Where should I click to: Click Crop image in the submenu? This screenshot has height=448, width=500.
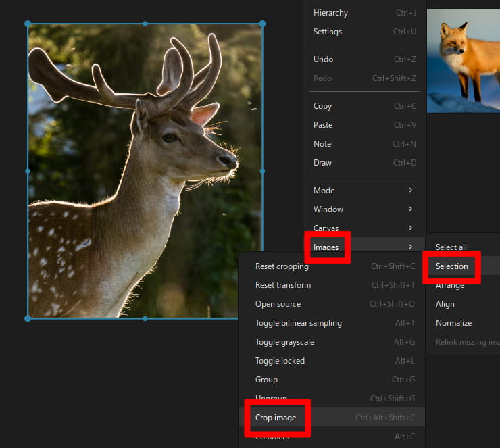click(276, 418)
